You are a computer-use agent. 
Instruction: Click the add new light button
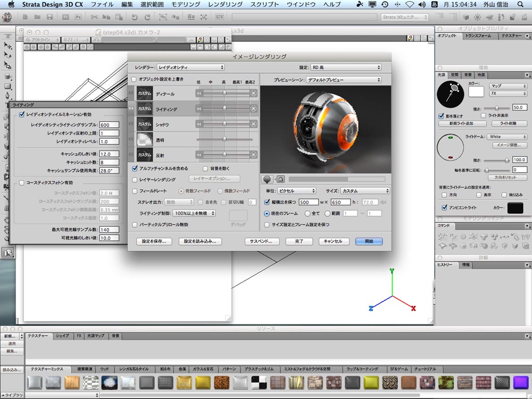tap(462, 123)
